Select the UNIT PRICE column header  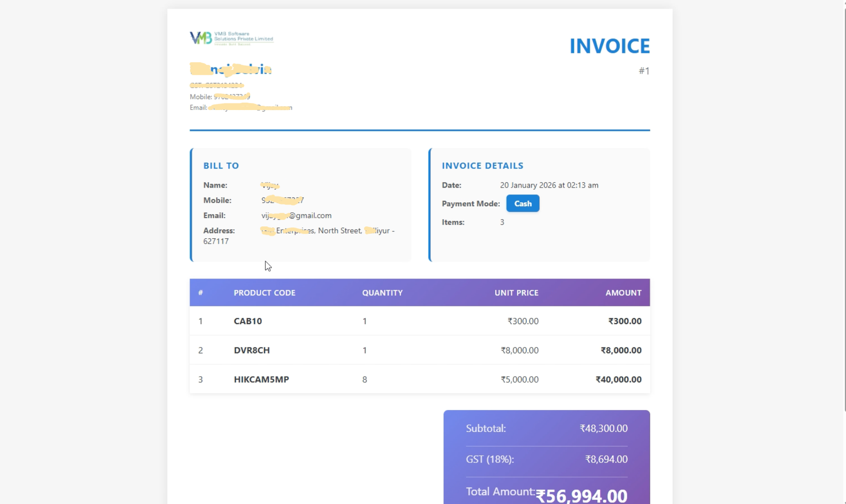click(516, 293)
